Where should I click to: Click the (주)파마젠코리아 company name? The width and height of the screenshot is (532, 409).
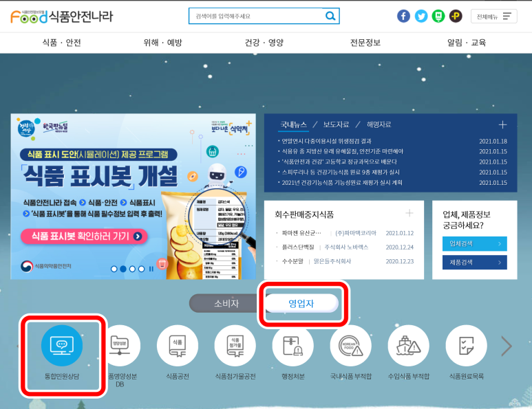[356, 233]
